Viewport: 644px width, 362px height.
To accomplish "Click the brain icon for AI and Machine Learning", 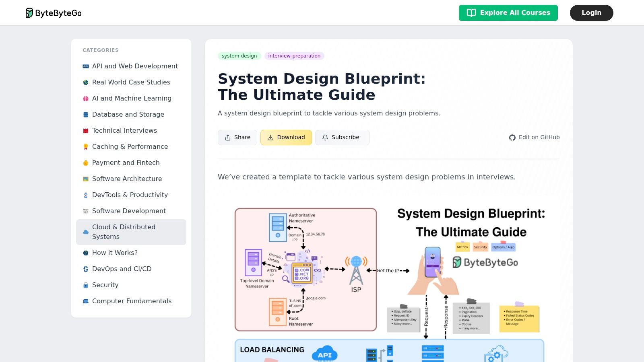I will (x=86, y=99).
